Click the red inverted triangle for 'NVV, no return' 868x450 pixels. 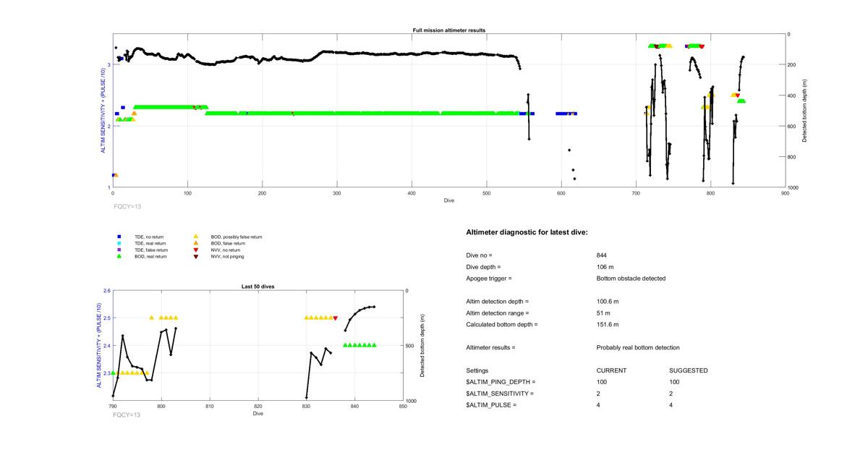coord(196,250)
